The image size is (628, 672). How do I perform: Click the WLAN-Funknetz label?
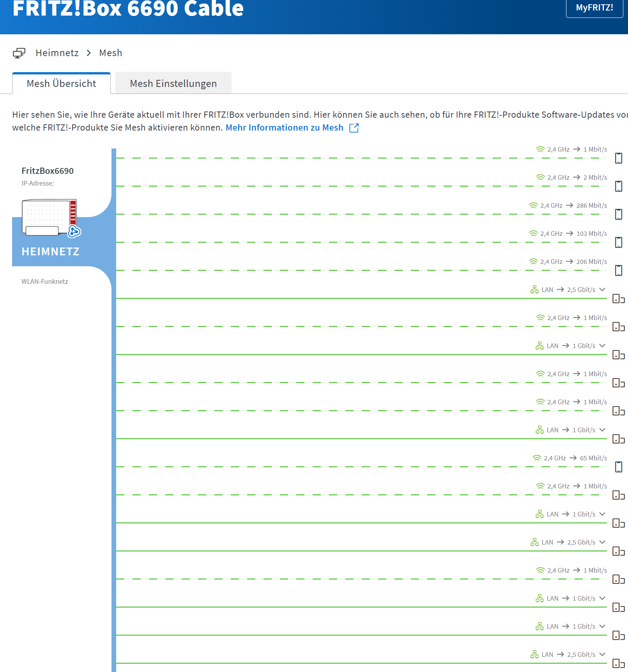pyautogui.click(x=45, y=281)
